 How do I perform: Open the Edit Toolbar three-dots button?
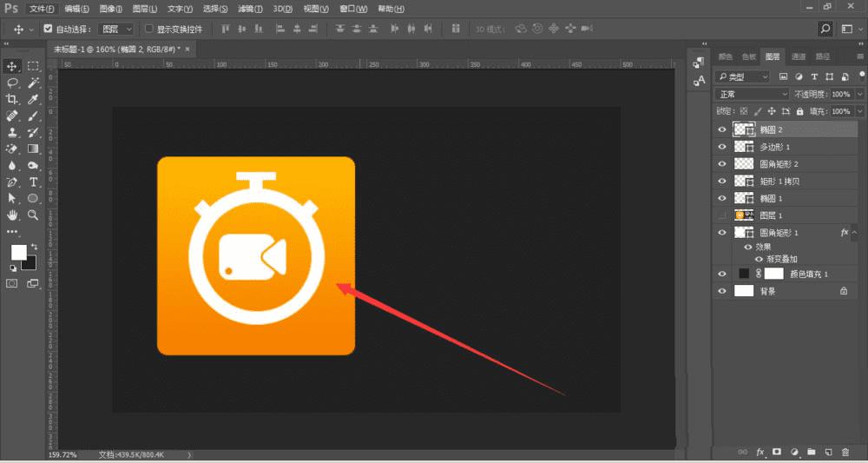pos(11,231)
